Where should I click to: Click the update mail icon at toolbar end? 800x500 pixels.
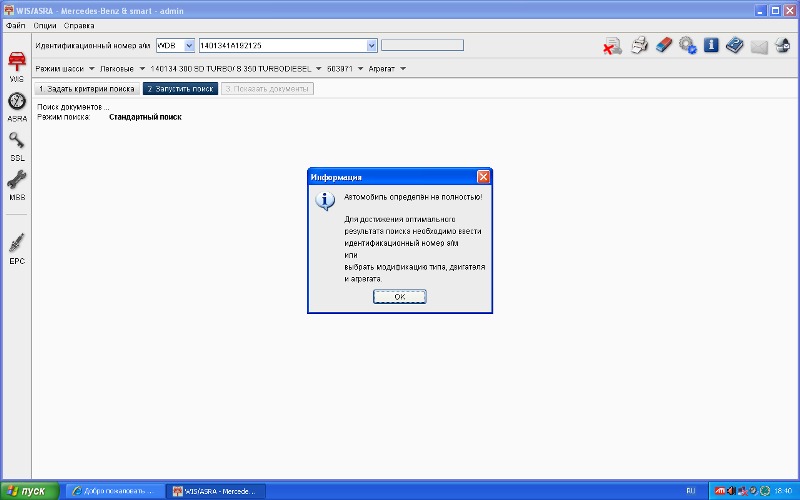pos(783,45)
